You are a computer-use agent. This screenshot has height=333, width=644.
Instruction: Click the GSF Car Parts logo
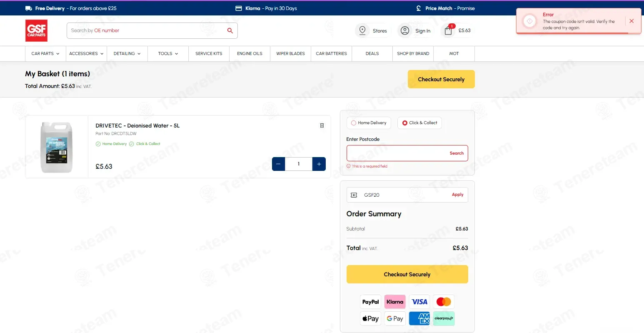[37, 30]
